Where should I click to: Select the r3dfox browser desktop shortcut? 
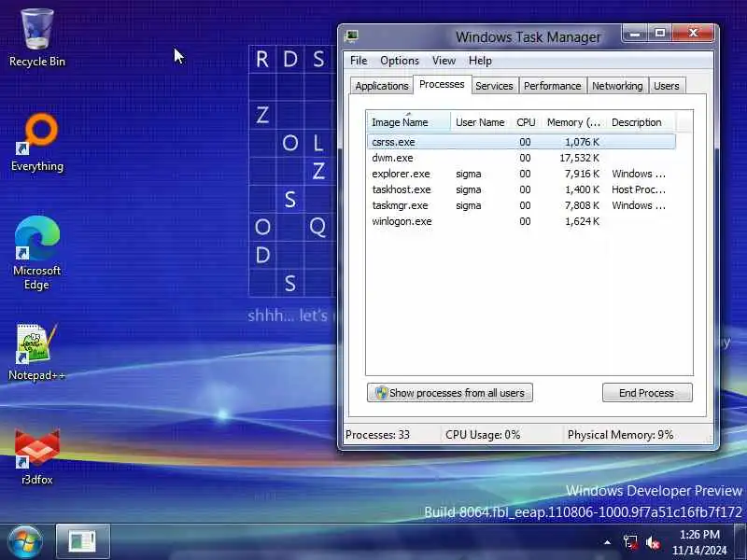point(37,456)
